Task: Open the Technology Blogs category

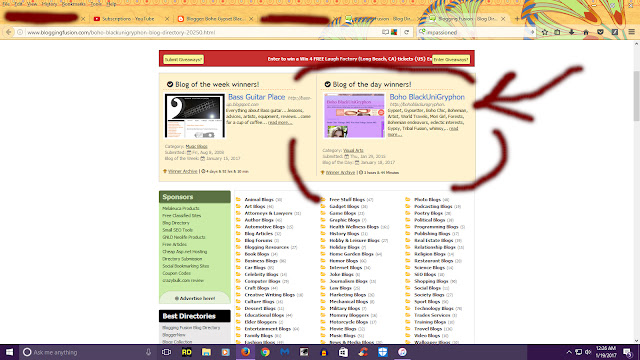Action: pos(434,309)
